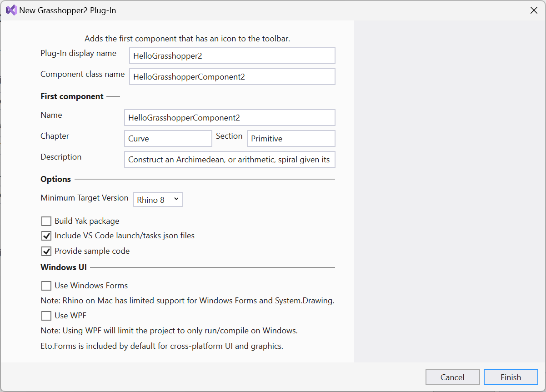546x392 pixels.
Task: Enable the Use WPF checkbox
Action: coord(46,316)
